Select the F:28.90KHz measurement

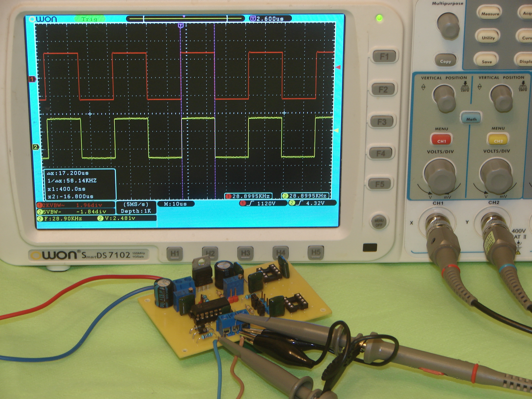[x=60, y=219]
